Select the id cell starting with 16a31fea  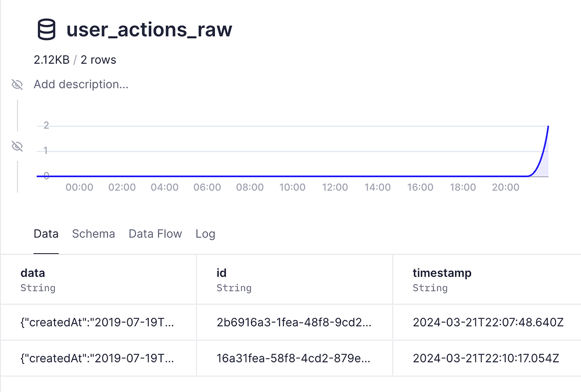294,358
